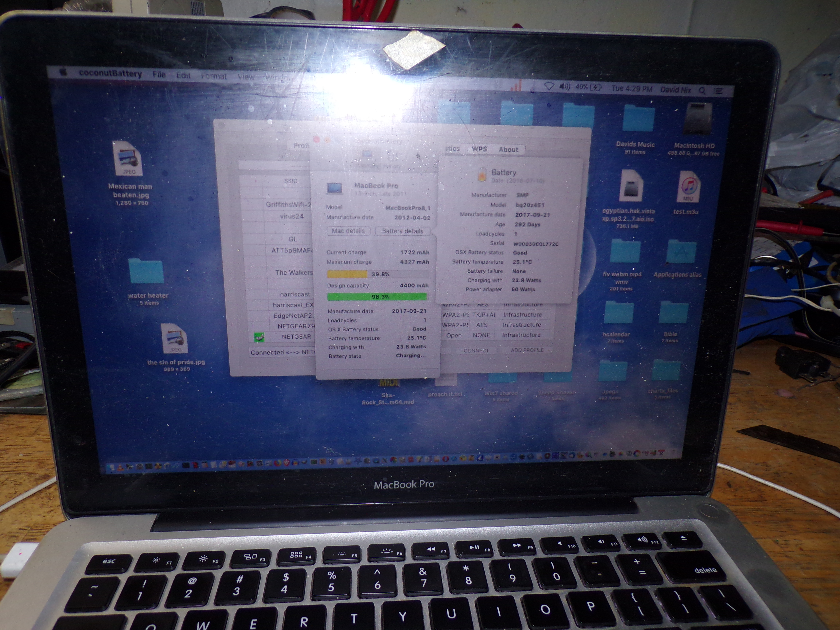
Task: Open the David Nix user menu
Action: tap(676, 90)
